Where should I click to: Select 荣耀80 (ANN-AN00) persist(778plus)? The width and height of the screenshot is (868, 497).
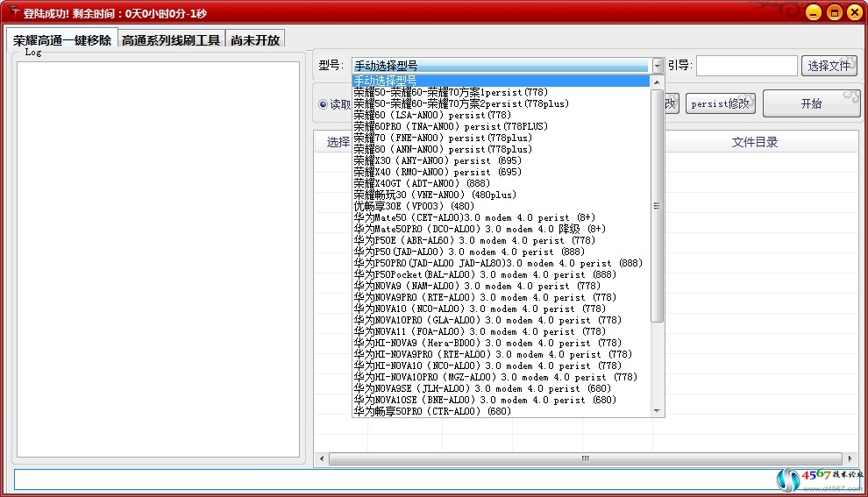coord(501,149)
